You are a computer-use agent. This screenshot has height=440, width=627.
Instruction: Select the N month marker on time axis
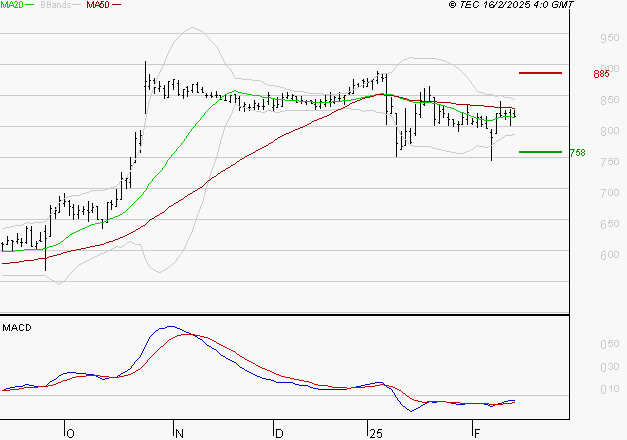178,433
